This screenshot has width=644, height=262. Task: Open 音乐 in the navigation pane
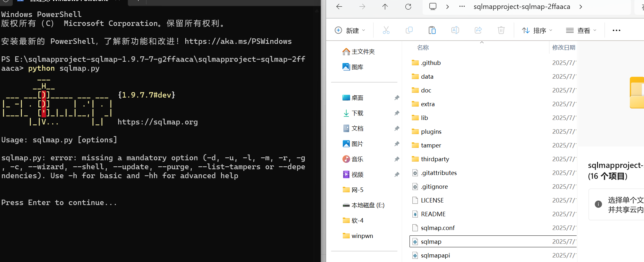pyautogui.click(x=353, y=159)
